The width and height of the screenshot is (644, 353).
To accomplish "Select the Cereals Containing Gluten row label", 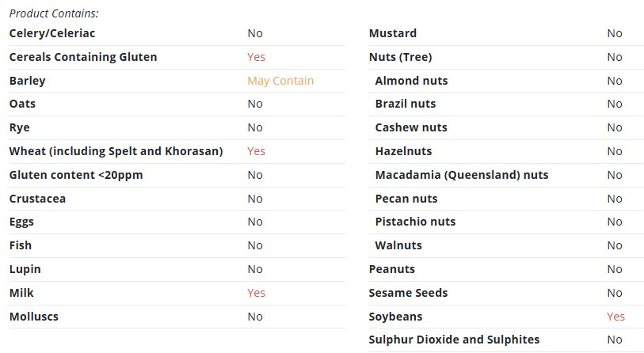I will click(83, 57).
